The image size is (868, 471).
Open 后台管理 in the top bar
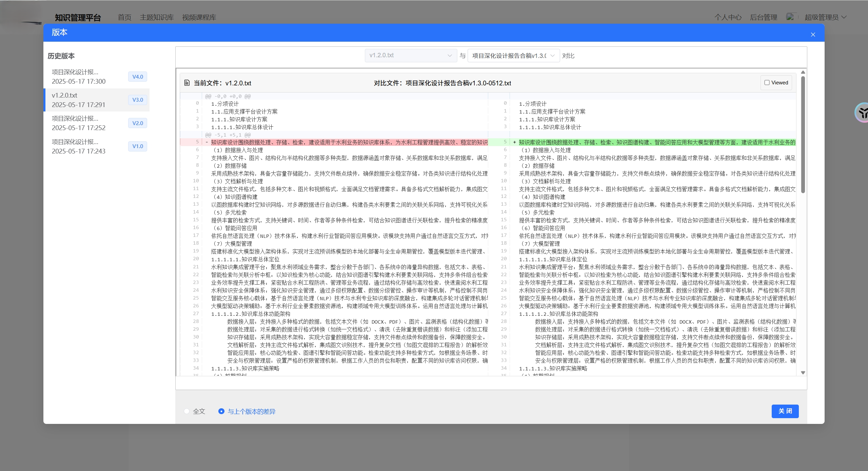coord(764,17)
